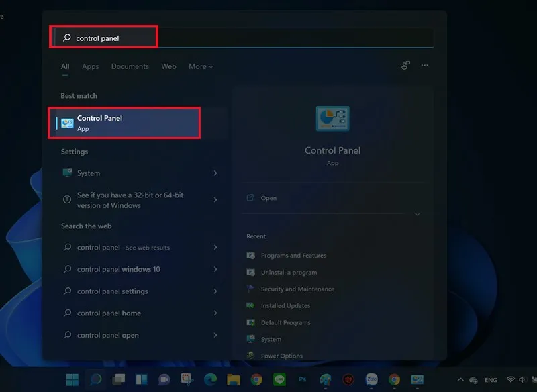Viewport: 537px width, 392px height.
Task: Expand the More filter dropdown
Action: click(201, 66)
